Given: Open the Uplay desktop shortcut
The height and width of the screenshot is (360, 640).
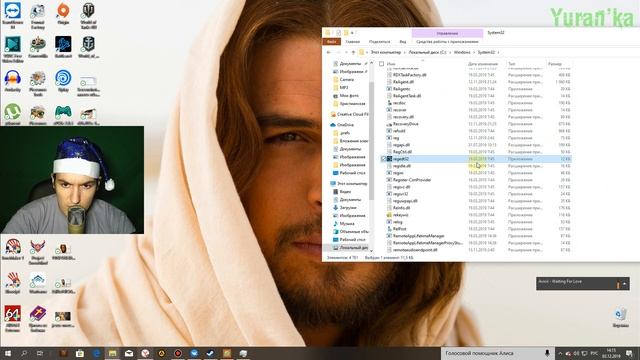Looking at the screenshot, I should click(63, 80).
